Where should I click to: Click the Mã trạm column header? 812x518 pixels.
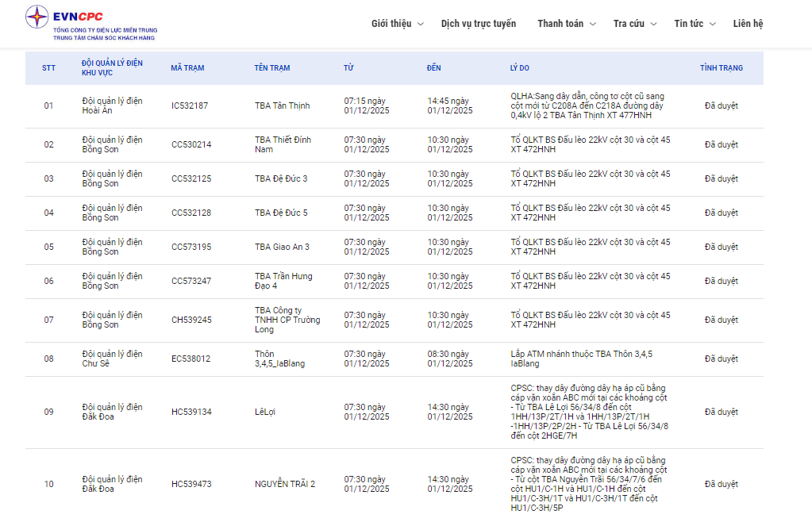[x=187, y=68]
